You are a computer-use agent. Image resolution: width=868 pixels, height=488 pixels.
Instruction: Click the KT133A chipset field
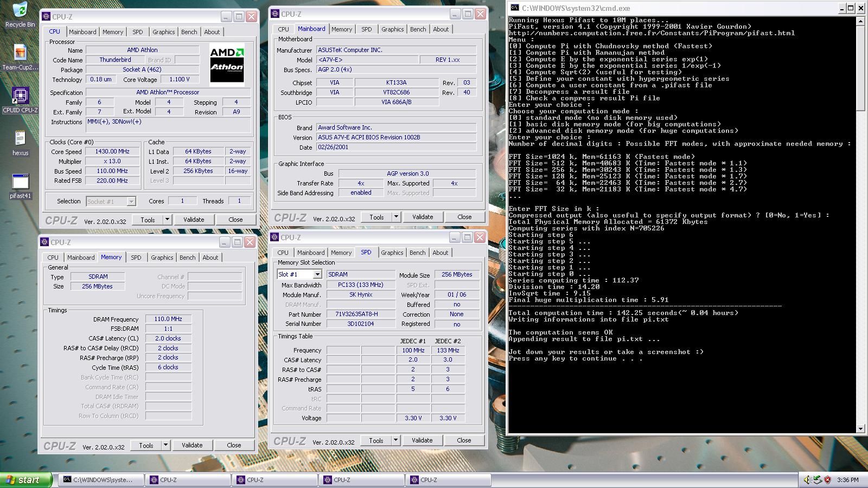point(396,83)
